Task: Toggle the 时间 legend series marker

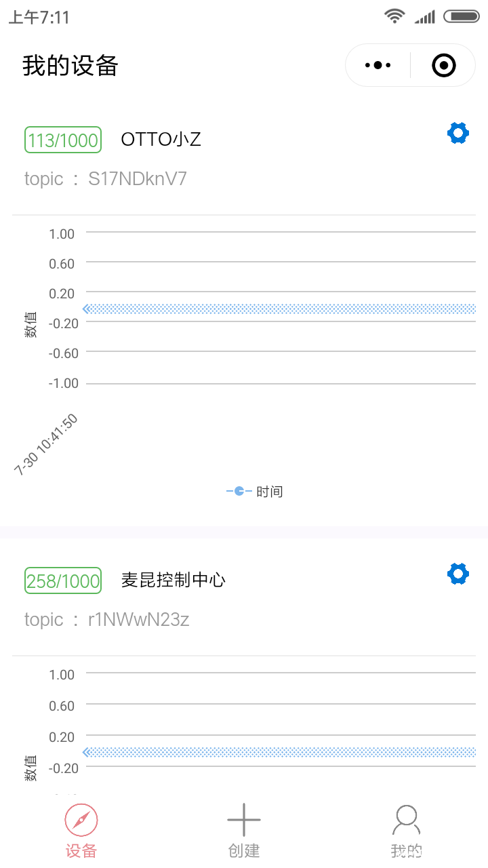Action: click(239, 491)
